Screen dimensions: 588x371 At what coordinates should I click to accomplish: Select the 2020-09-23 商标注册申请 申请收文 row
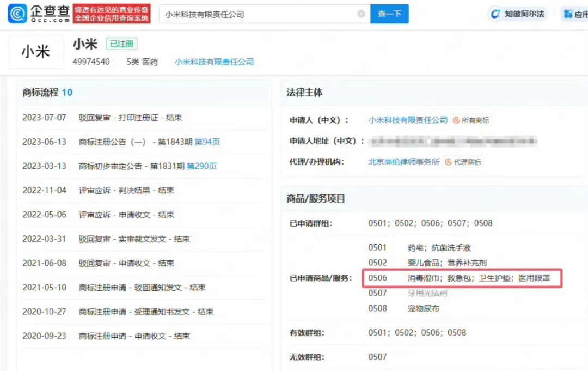(x=144, y=336)
